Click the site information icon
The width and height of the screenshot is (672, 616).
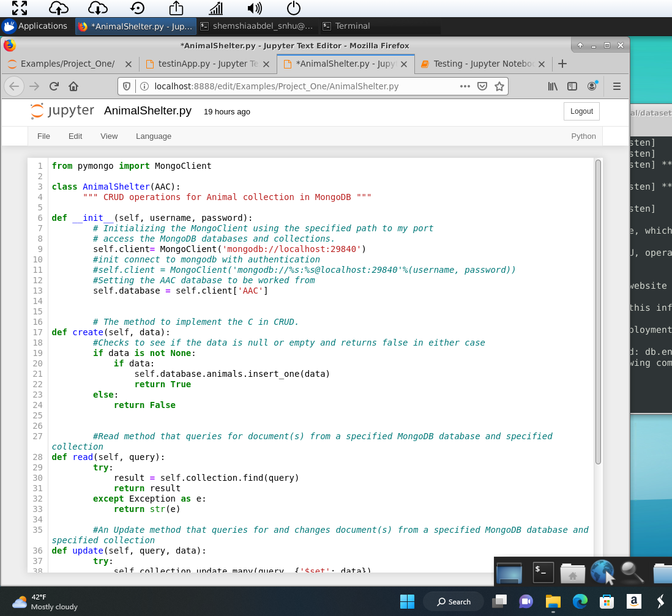pos(144,86)
